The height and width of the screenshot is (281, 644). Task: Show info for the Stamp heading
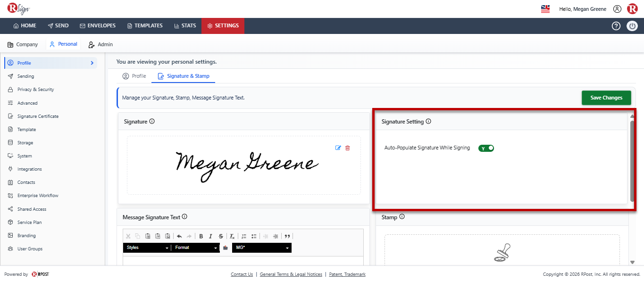pyautogui.click(x=402, y=217)
